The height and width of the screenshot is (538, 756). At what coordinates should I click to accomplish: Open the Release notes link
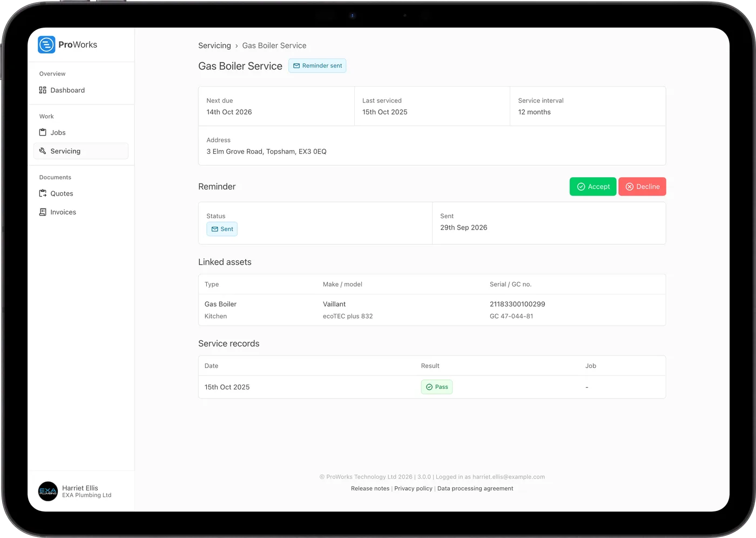[370, 488]
